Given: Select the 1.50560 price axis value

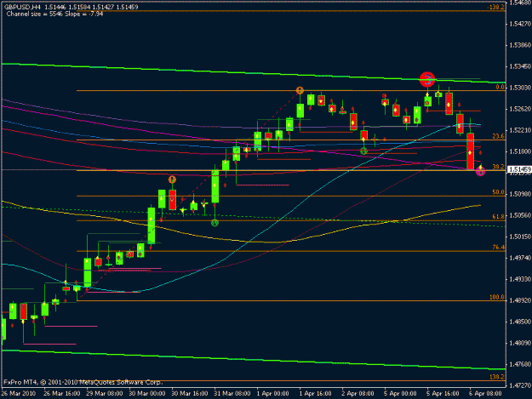Looking at the screenshot, I should pyautogui.click(x=520, y=215).
